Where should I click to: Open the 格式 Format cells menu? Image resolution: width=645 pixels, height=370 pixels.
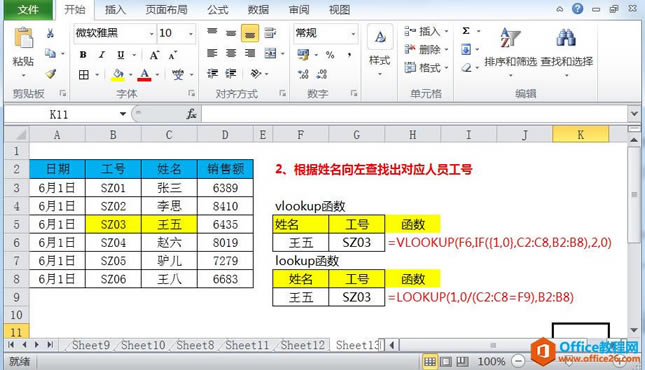tap(426, 67)
